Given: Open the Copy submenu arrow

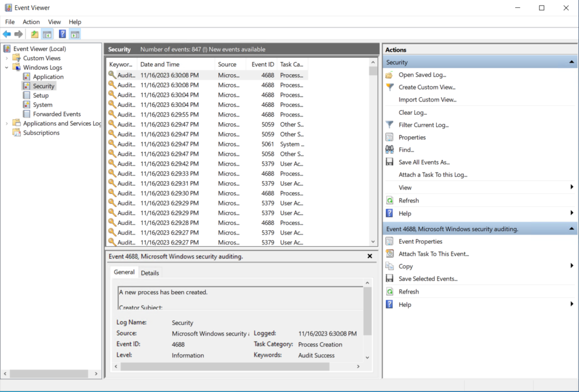Looking at the screenshot, I should [x=572, y=266].
